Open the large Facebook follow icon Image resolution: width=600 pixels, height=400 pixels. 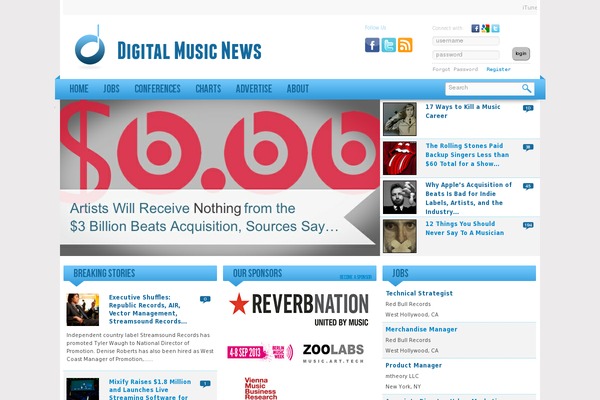pos(372,45)
